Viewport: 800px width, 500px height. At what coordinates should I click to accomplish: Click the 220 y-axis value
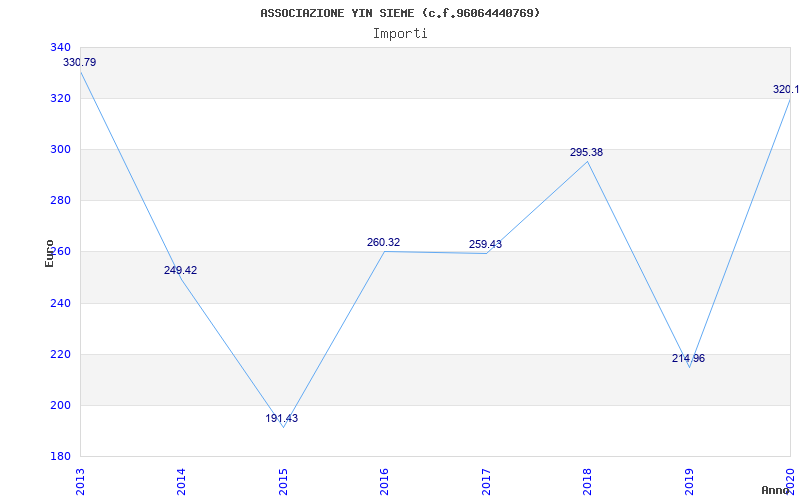point(60,354)
